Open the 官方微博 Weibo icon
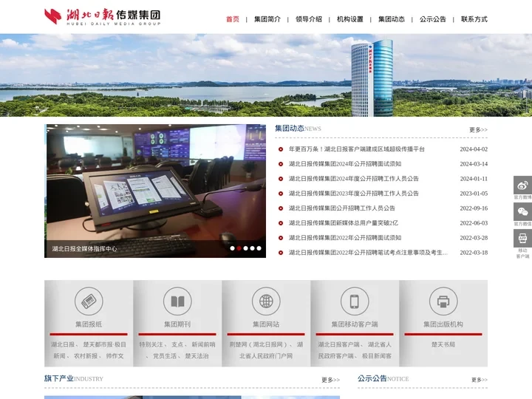 pyautogui.click(x=522, y=185)
